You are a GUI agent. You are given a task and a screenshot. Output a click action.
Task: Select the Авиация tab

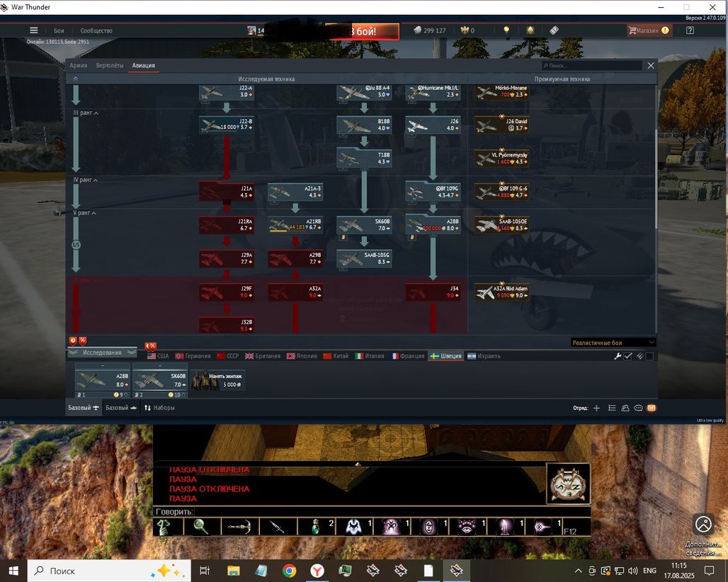[x=144, y=65]
